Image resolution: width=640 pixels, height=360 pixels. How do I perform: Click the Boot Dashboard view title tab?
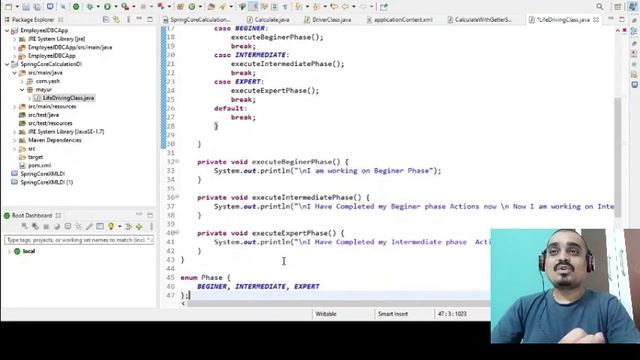tap(32, 216)
